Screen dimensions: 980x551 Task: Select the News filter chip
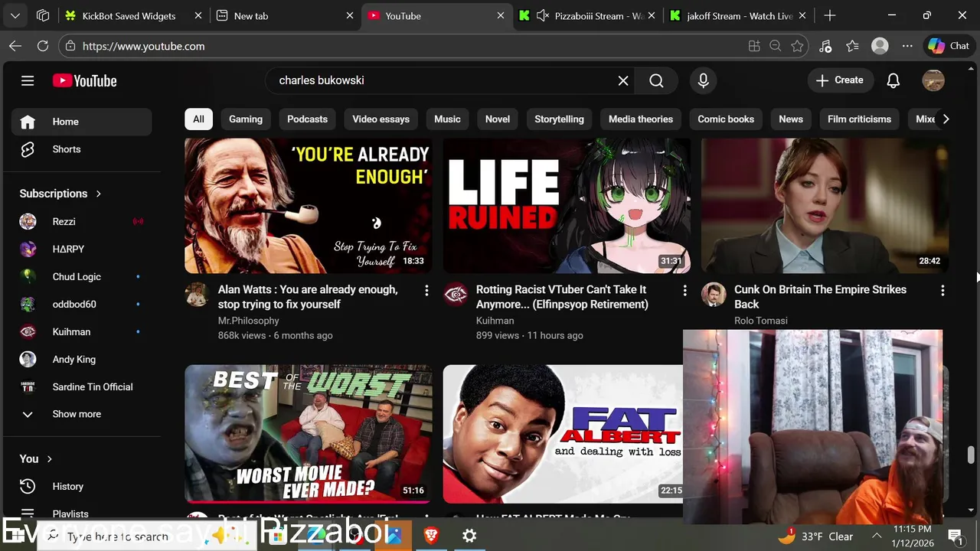(791, 119)
